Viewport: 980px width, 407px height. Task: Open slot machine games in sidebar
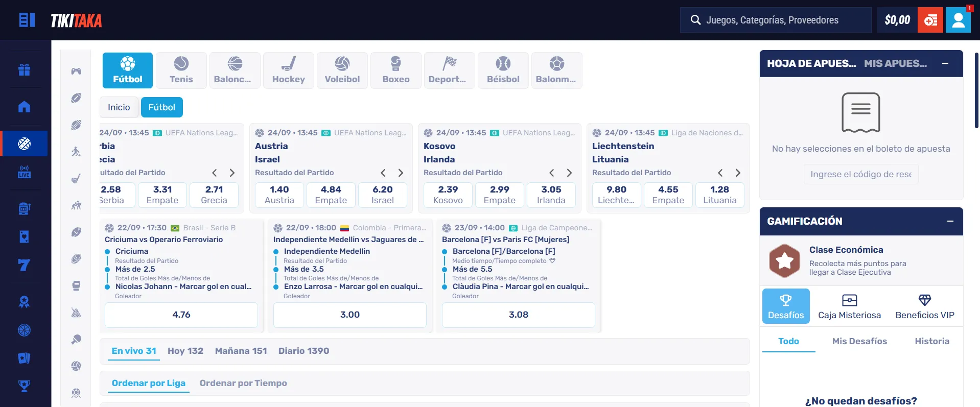tap(24, 208)
